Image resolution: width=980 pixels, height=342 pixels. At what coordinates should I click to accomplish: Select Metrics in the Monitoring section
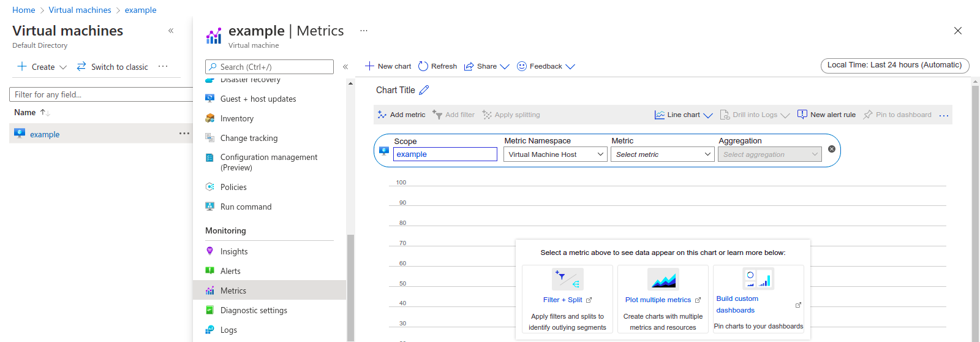(269, 291)
